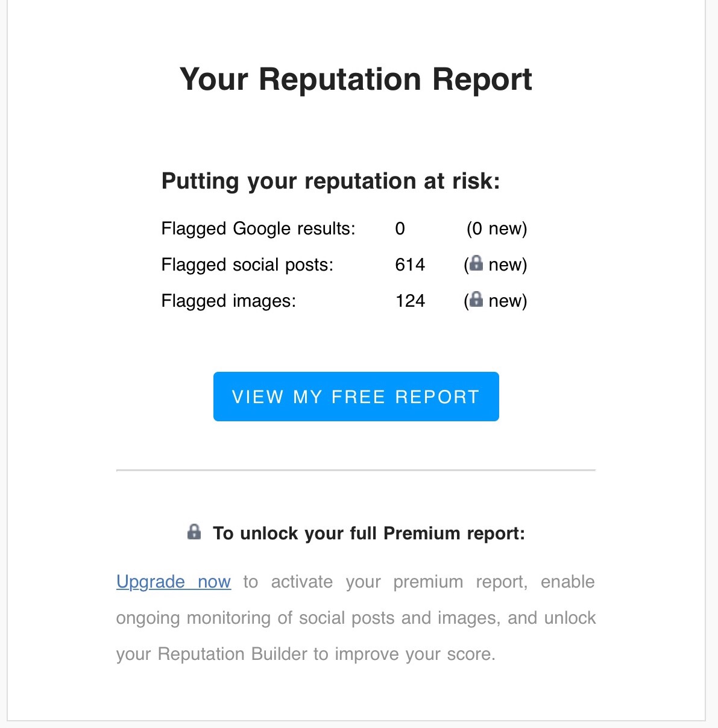
Task: Click the lock icon in Flagged social posts row
Action: point(476,263)
